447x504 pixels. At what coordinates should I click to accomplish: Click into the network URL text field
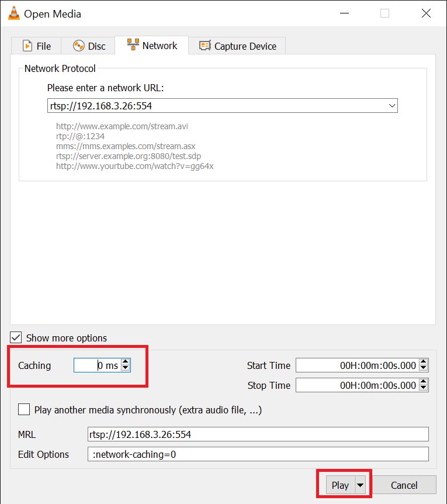click(x=216, y=106)
